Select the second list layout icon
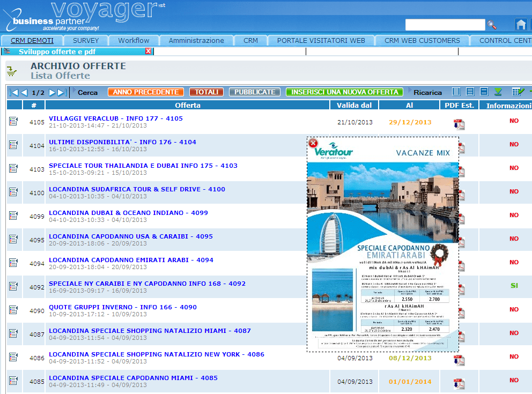Viewport: 532px width, 394px height. click(x=470, y=92)
